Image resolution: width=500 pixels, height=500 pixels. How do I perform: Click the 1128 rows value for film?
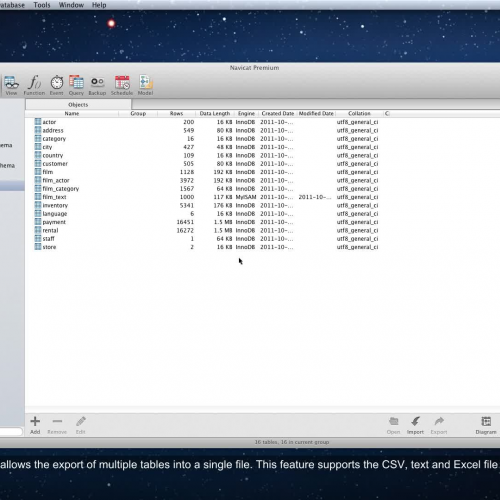[x=187, y=172]
